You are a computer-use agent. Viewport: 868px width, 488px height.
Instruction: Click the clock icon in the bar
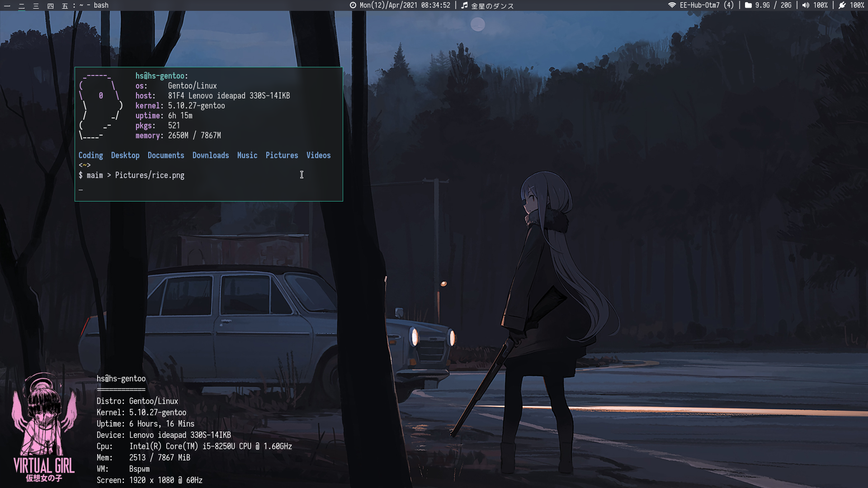click(353, 5)
